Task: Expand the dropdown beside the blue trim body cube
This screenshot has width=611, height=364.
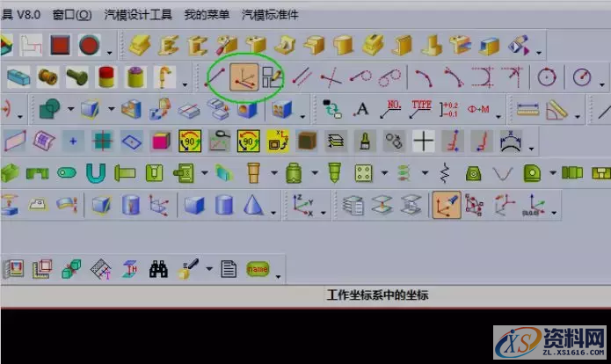Action: [x=111, y=109]
